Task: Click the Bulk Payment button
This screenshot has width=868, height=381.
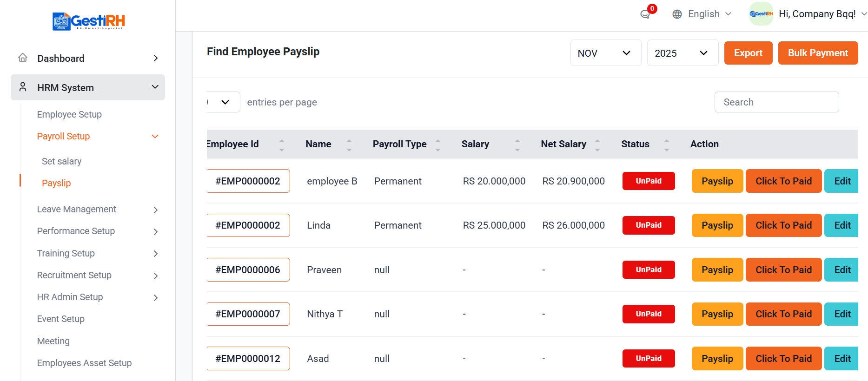Action: point(817,53)
